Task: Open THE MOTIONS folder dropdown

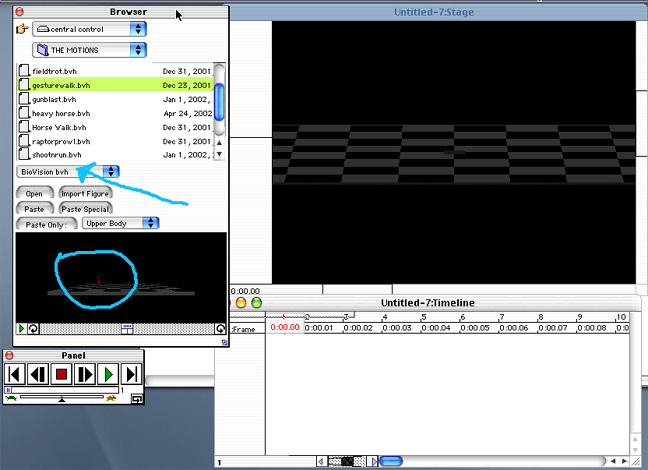Action: 88,49
